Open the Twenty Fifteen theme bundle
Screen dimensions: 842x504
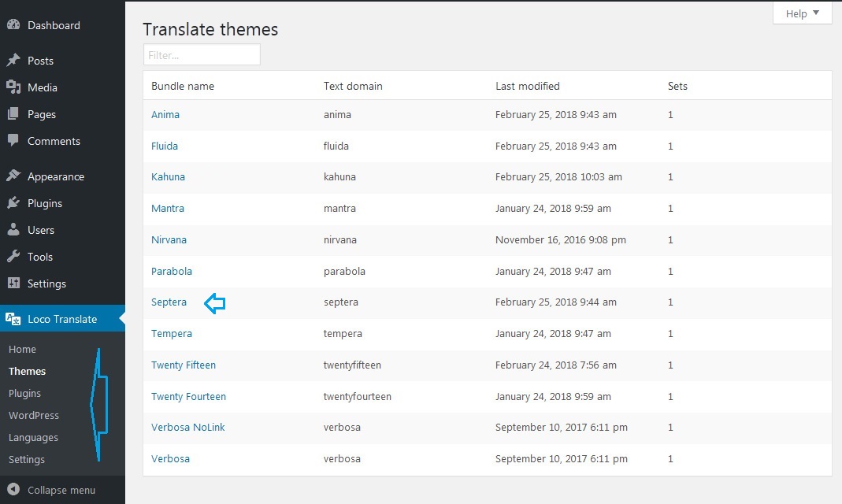pos(183,365)
